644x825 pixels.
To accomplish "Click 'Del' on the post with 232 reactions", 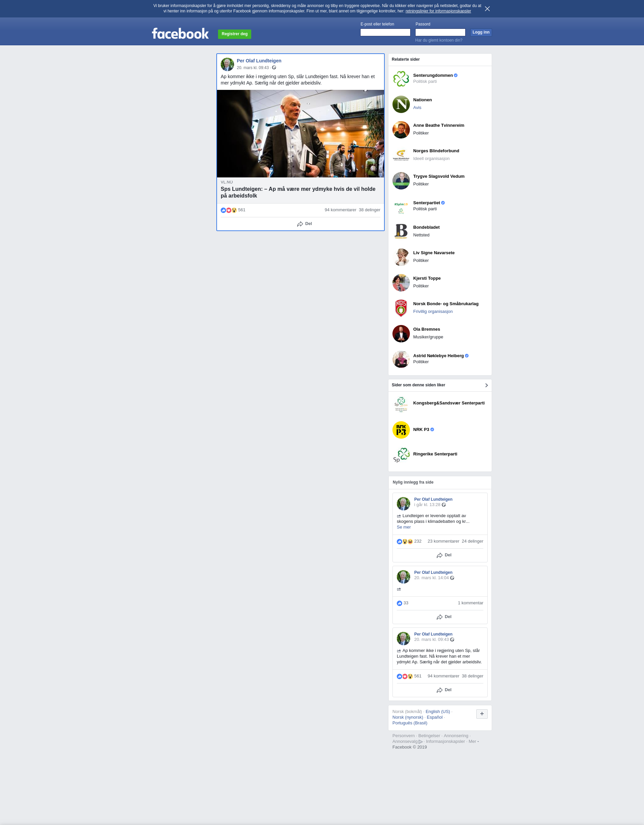I will point(444,555).
